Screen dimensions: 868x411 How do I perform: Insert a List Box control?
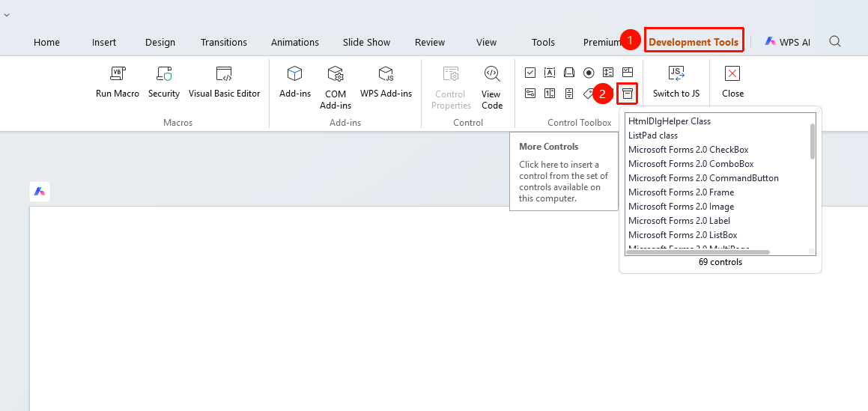(608, 73)
